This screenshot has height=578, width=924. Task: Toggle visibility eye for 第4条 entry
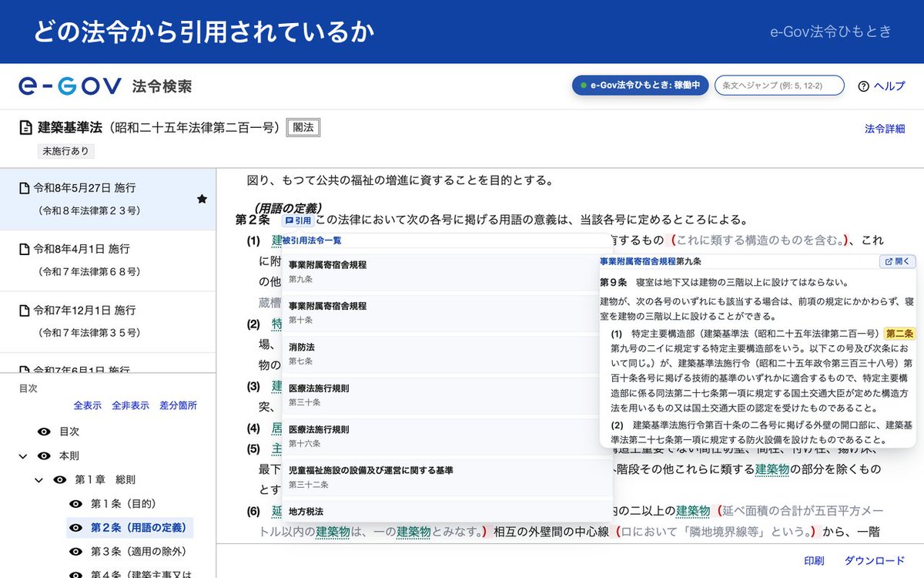(x=75, y=574)
